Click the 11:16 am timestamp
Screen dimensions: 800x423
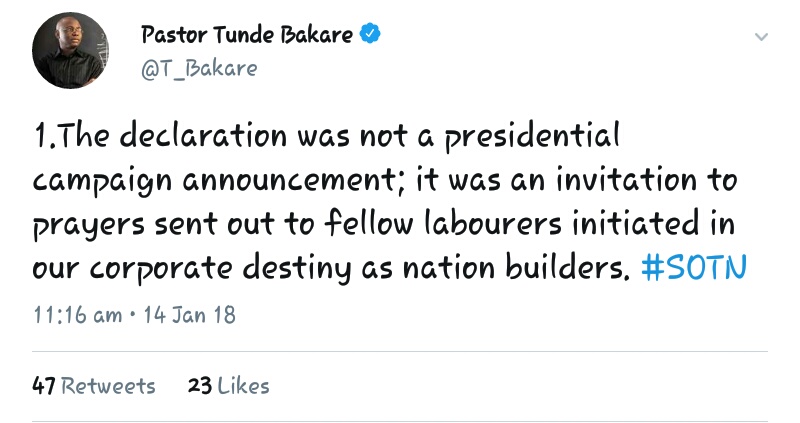[77, 314]
